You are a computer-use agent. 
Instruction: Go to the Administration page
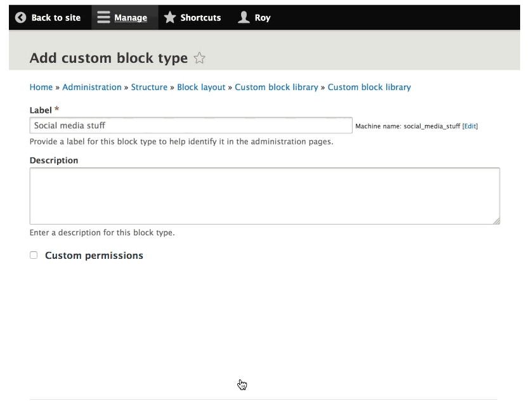(92, 87)
